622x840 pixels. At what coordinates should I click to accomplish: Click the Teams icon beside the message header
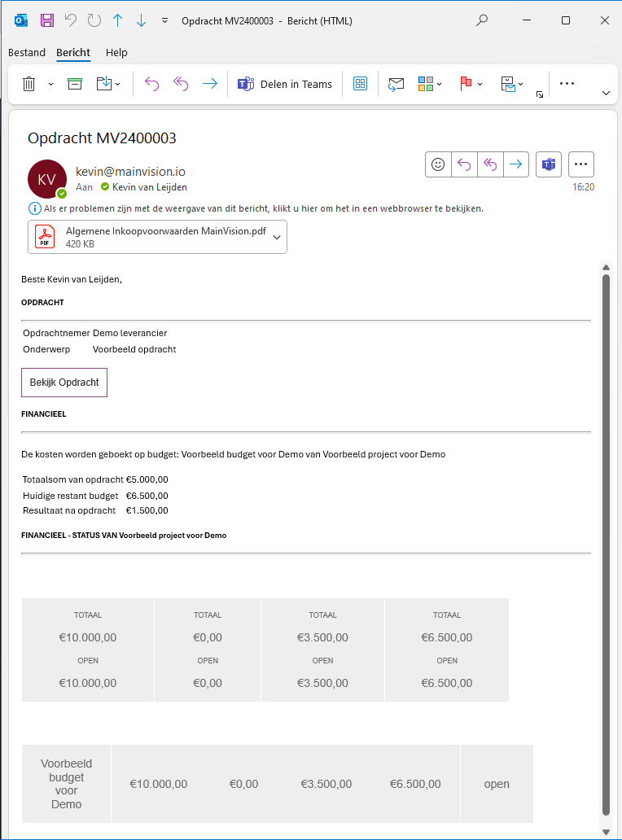click(549, 164)
